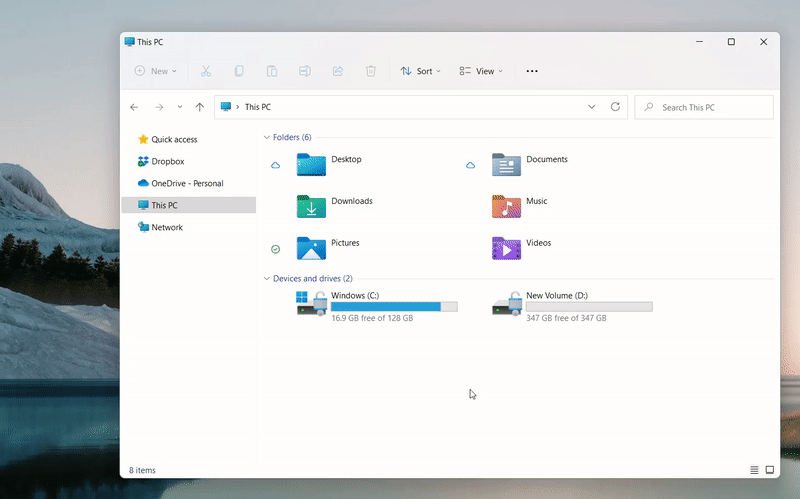
Task: Open the Videos folder icon
Action: pos(506,248)
